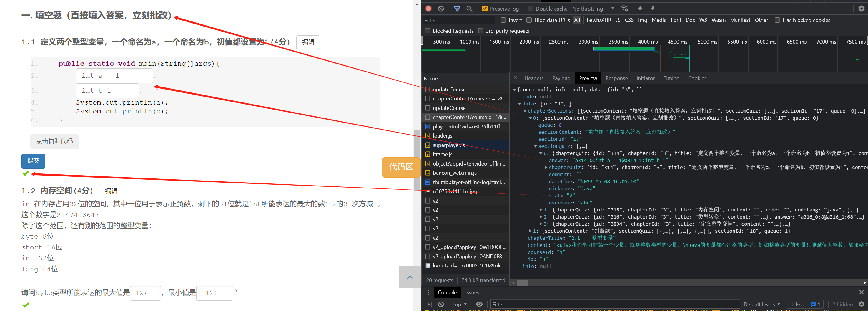The height and width of the screenshot is (311, 868).
Task: Open the No throttling dropdown
Action: (593, 9)
